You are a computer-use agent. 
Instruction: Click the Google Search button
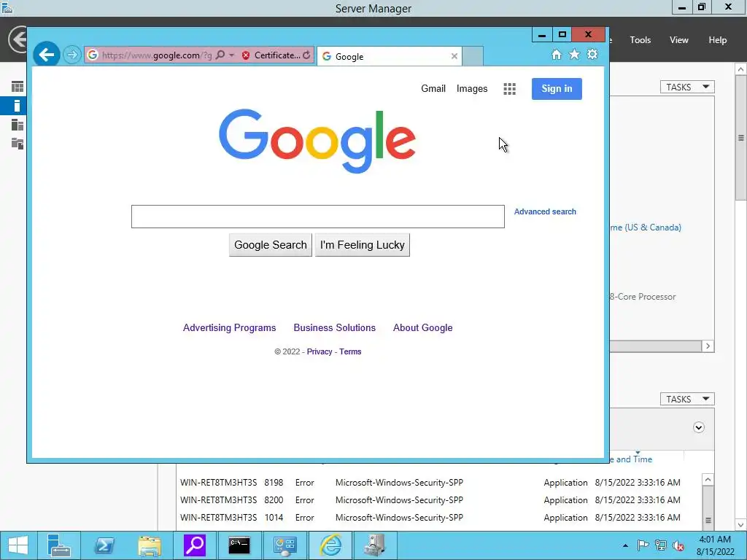(x=270, y=245)
